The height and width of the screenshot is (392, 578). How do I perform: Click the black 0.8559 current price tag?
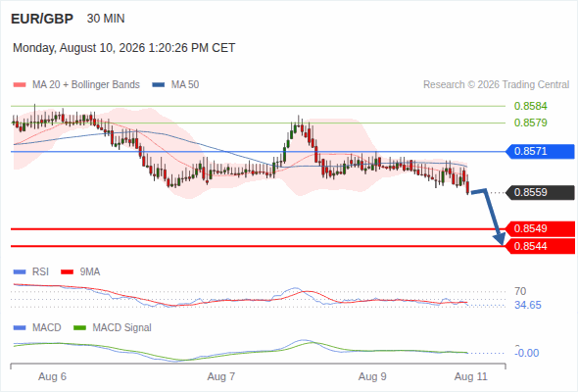540,192
